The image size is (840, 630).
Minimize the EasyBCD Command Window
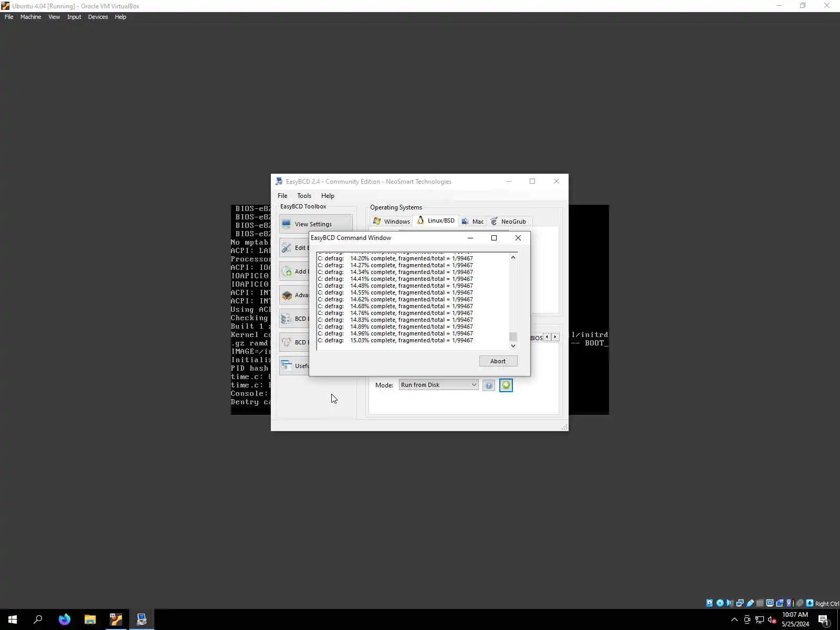(470, 238)
